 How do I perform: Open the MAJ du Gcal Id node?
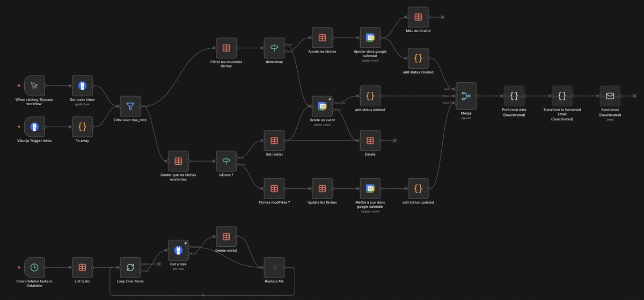[x=418, y=17]
